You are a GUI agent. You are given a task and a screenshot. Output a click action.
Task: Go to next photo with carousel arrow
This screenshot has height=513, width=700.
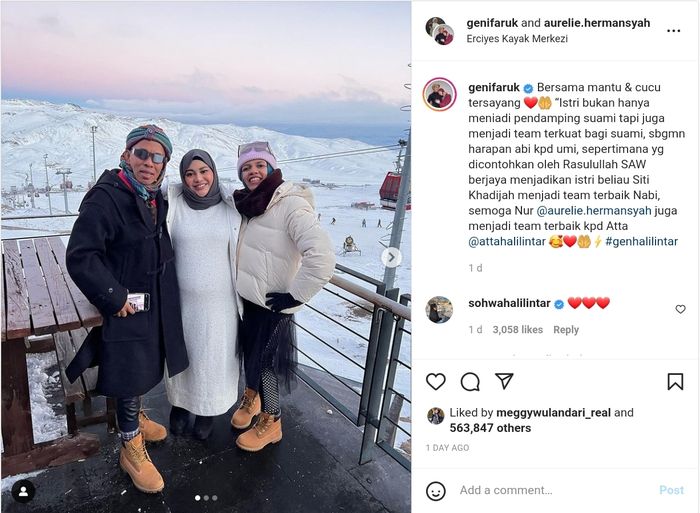pyautogui.click(x=391, y=258)
